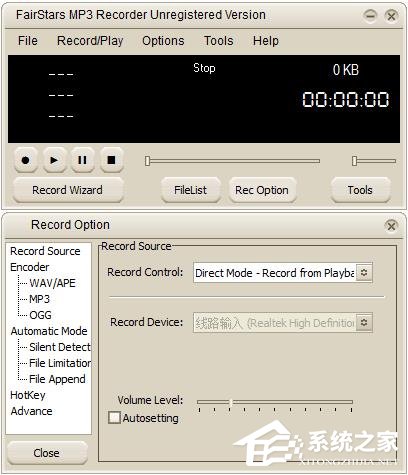Click the 0 KB size readout

pyautogui.click(x=346, y=70)
